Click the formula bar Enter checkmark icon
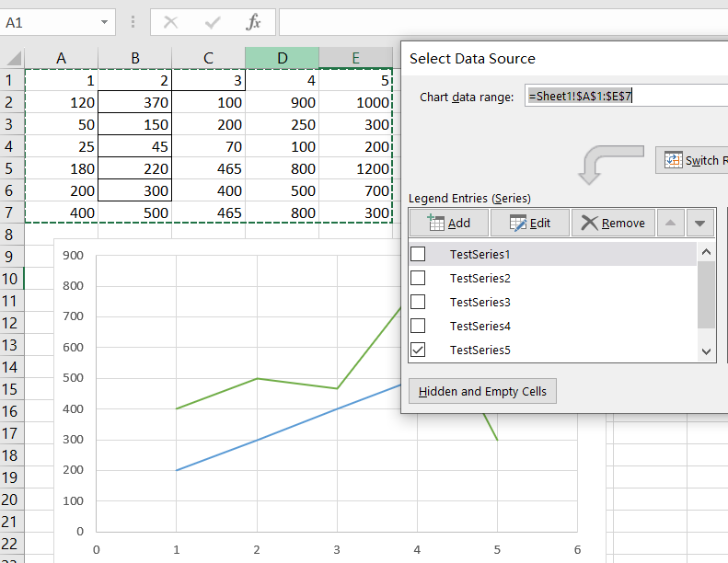Screen dimensions: 728x563 [x=213, y=22]
